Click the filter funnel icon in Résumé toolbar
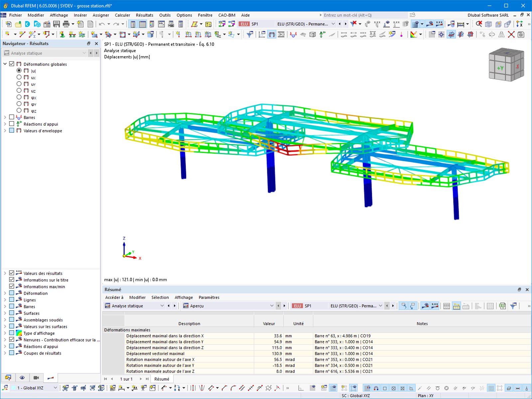This screenshot has width=532, height=399. point(514,306)
